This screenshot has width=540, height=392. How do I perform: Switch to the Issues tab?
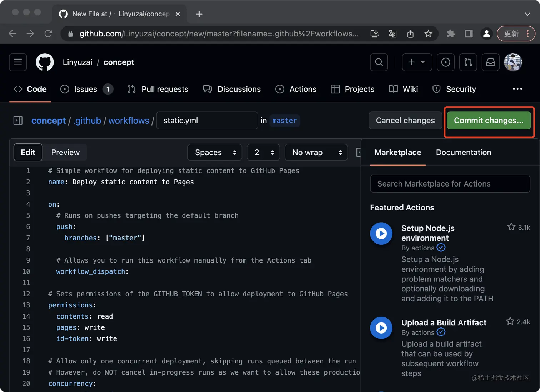pos(87,89)
